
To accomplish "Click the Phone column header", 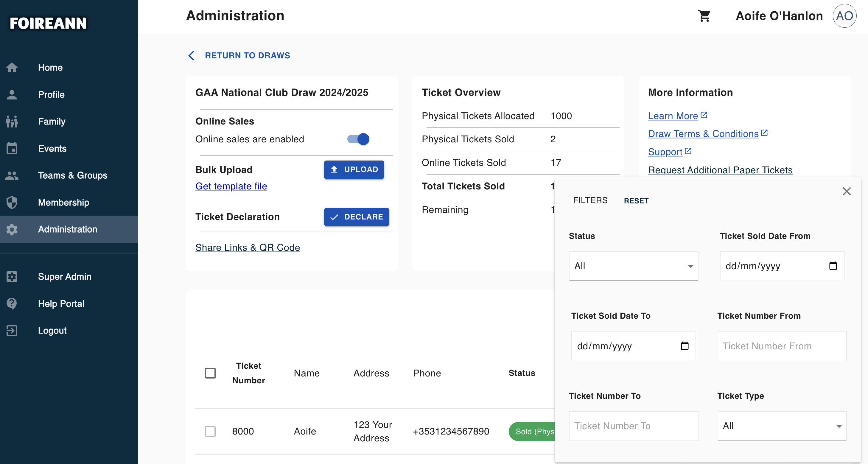I will click(x=427, y=373).
